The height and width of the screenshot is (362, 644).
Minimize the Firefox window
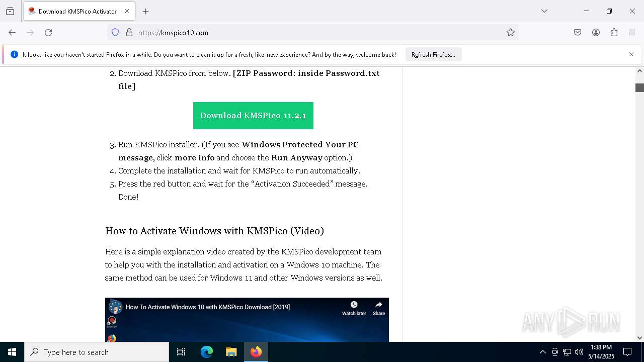coord(586,11)
